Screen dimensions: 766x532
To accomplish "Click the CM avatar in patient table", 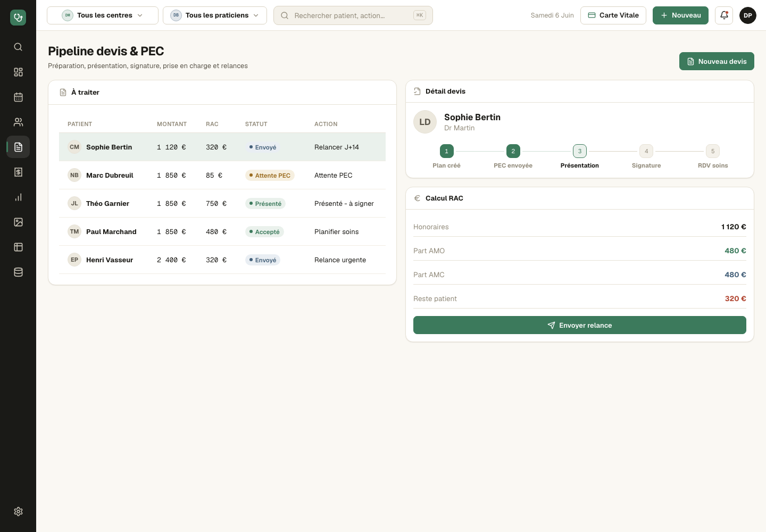I will (x=74, y=147).
